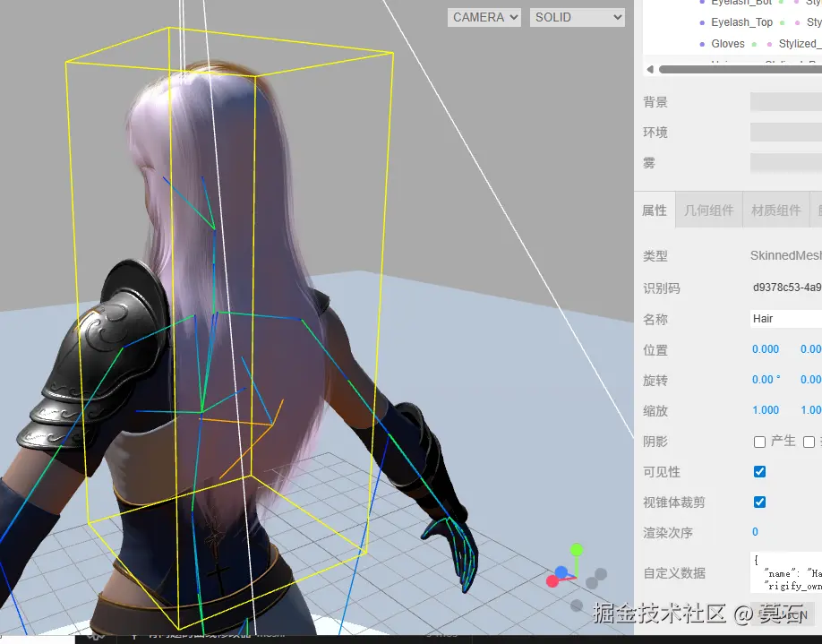Select the 属性 tab
This screenshot has width=822, height=644.
coord(655,210)
